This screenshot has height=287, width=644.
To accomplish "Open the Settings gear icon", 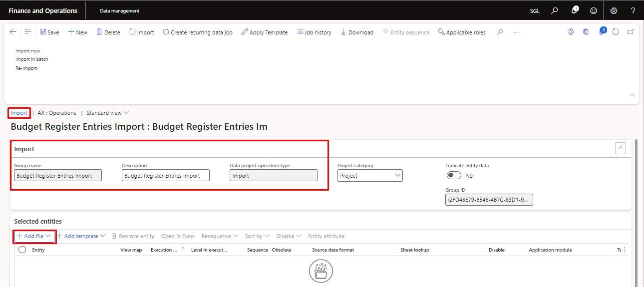I will coord(614,10).
